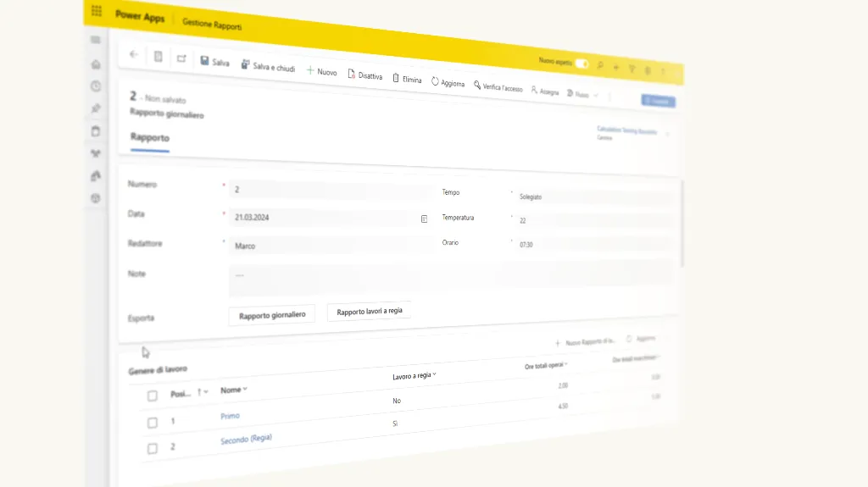Click the Numero input field
The width and height of the screenshot is (868, 487).
click(x=330, y=190)
